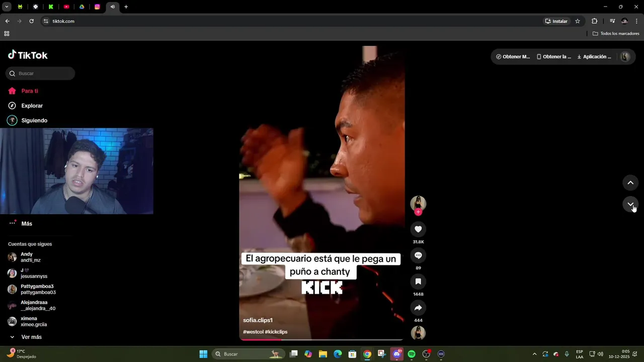Open the Chrome extensions puzzle icon

click(594, 21)
